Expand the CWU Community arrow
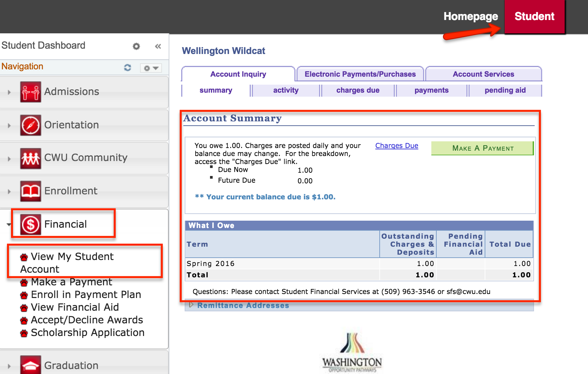588x374 pixels. (9, 159)
